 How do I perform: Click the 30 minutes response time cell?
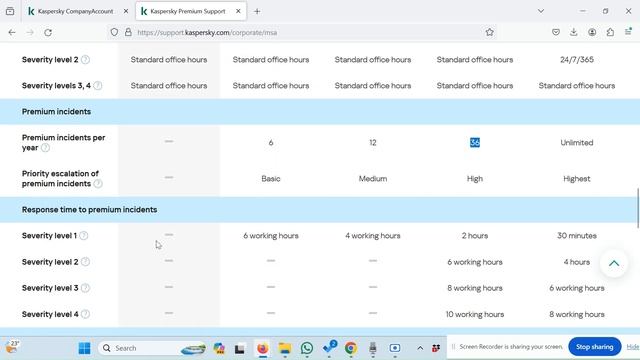tap(577, 236)
